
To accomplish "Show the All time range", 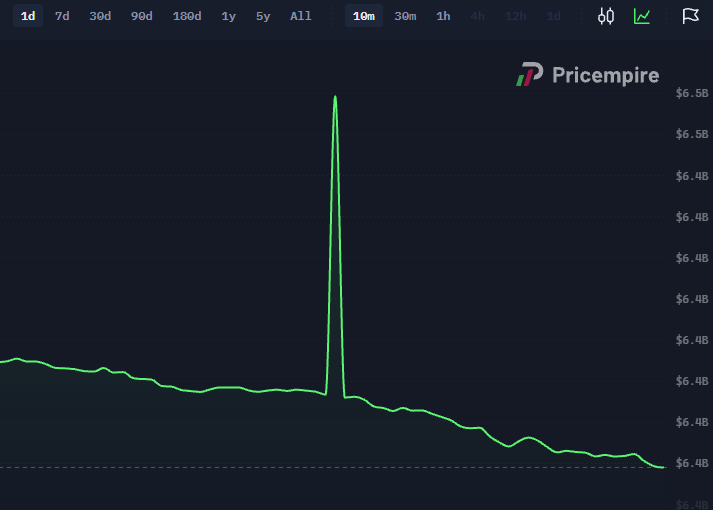I will tap(301, 16).
